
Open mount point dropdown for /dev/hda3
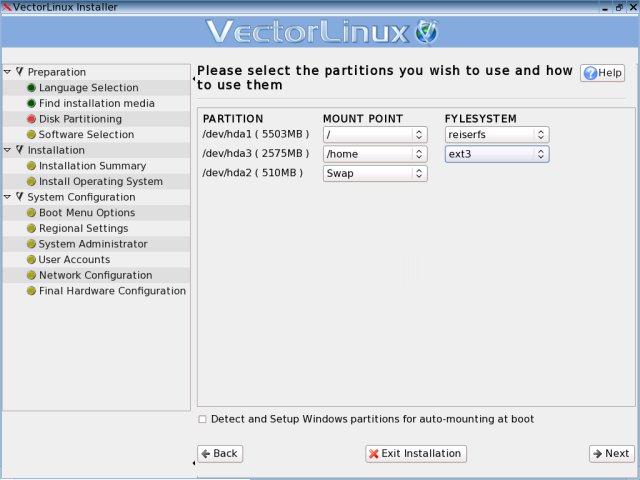click(x=375, y=154)
